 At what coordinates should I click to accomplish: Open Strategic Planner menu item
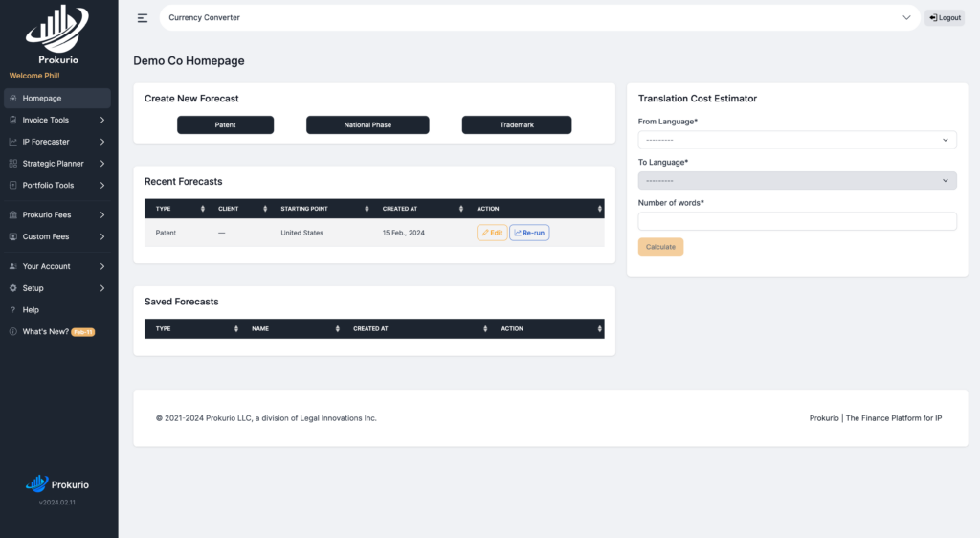point(56,164)
